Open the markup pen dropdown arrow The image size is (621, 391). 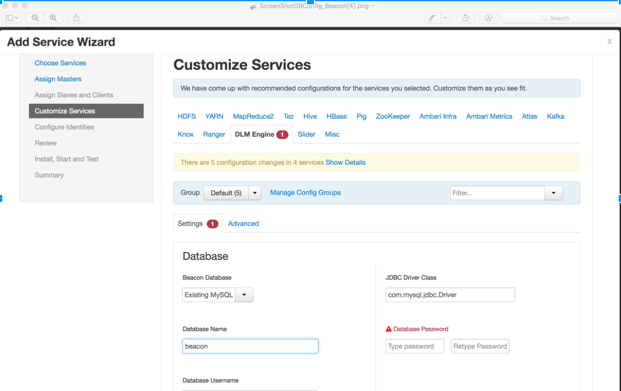[x=445, y=18]
